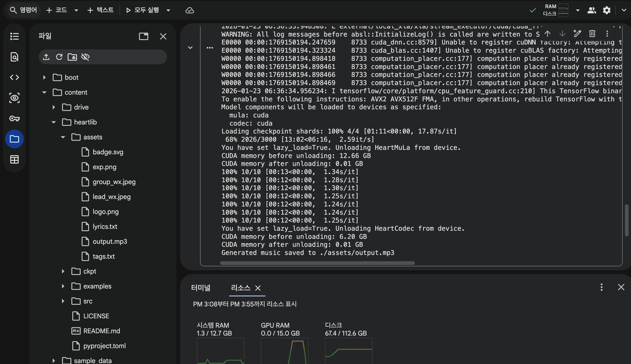This screenshot has height=364, width=631.
Task: Expand the ckpt folder
Action: click(x=63, y=271)
